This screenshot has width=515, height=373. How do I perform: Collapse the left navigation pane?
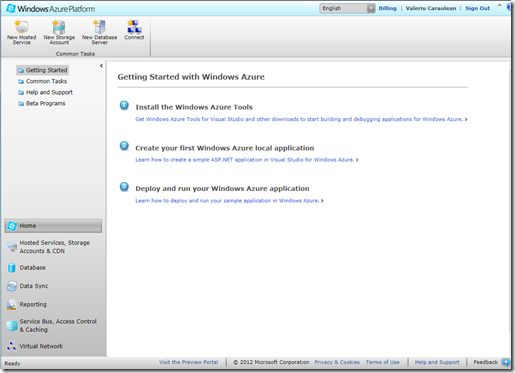pos(101,66)
